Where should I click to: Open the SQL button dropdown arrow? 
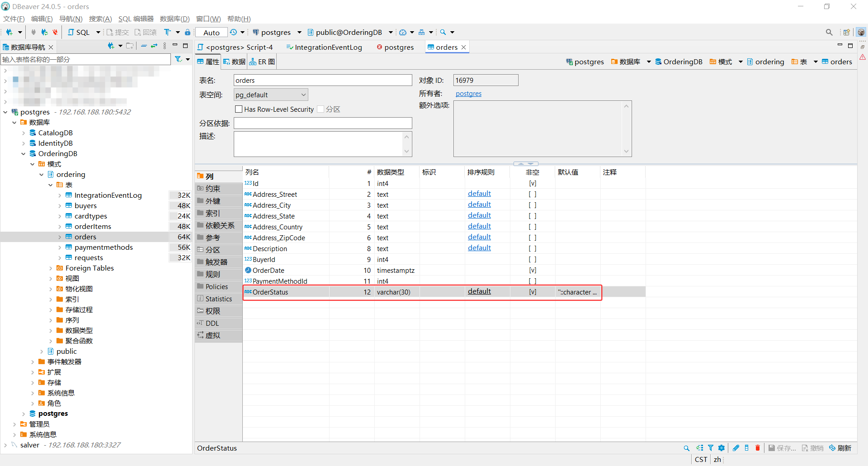tap(98, 32)
